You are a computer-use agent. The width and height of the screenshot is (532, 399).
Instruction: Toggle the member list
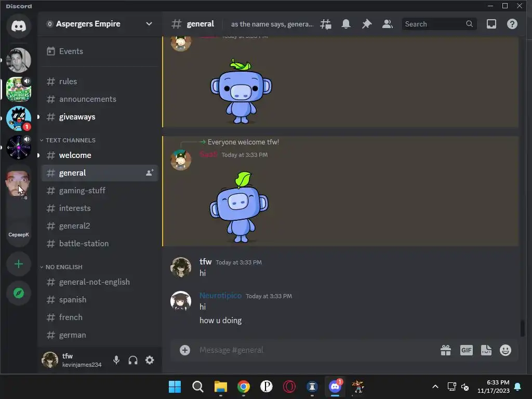(387, 24)
